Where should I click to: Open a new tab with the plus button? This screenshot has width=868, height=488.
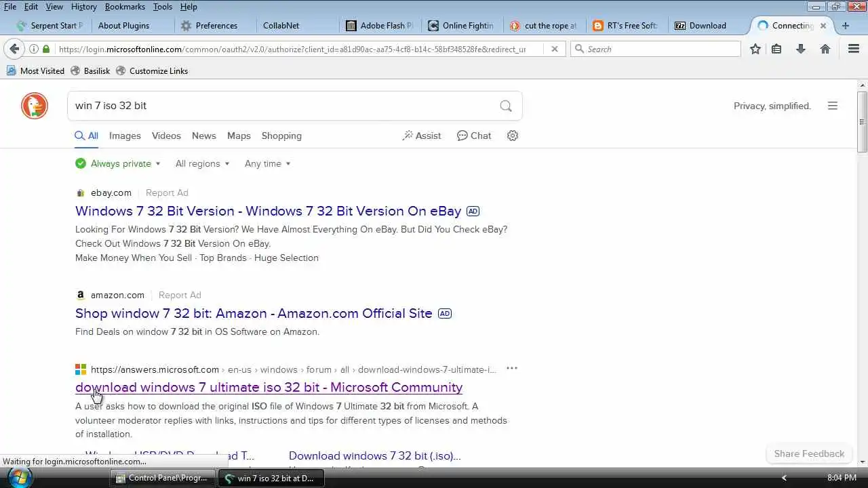845,26
